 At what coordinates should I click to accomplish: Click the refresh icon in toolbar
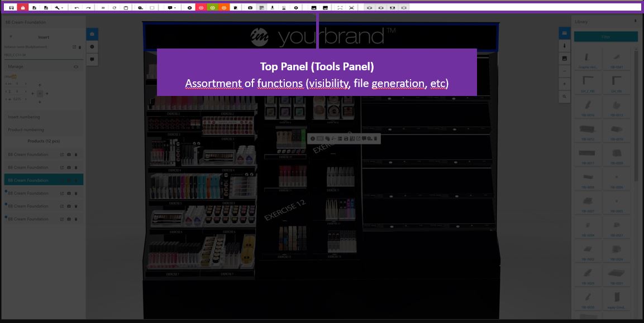coord(115,8)
